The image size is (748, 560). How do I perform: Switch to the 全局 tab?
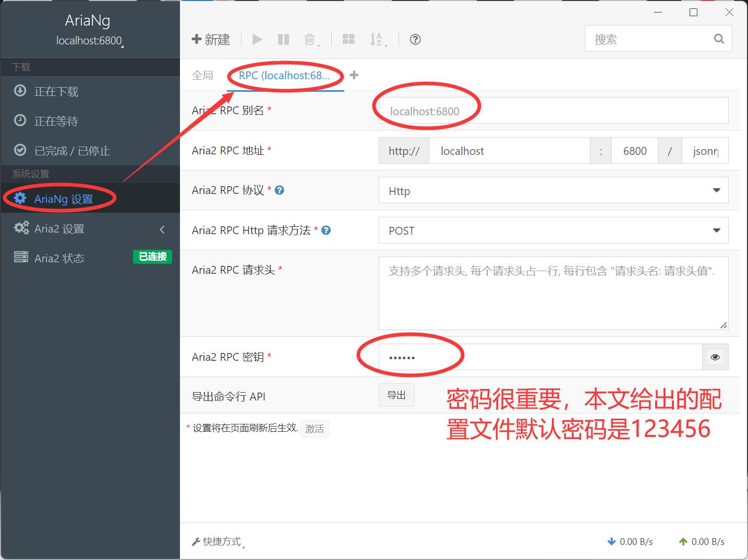click(x=202, y=76)
